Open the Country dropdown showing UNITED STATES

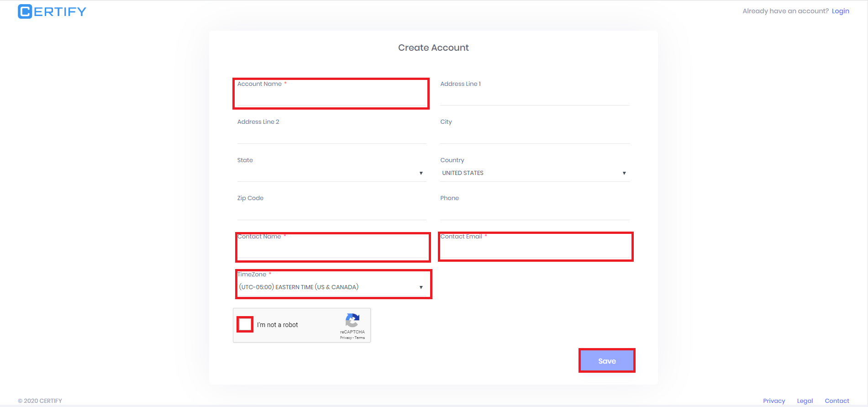click(x=535, y=173)
